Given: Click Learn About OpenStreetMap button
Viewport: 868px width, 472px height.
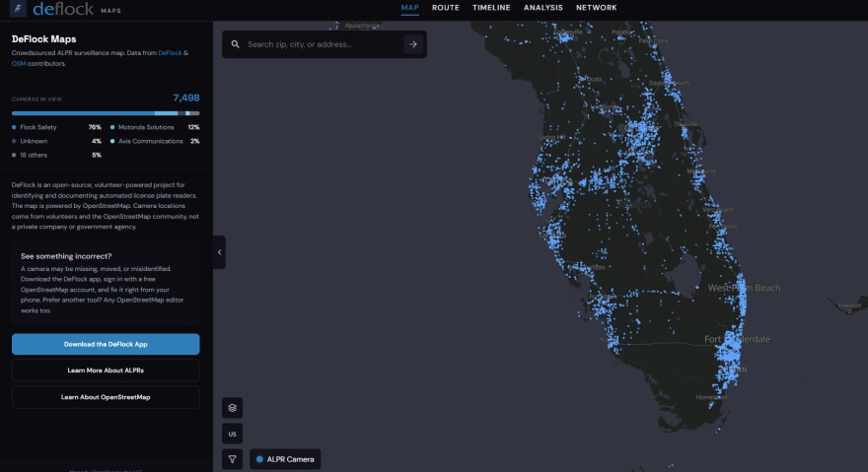Looking at the screenshot, I should [106, 397].
